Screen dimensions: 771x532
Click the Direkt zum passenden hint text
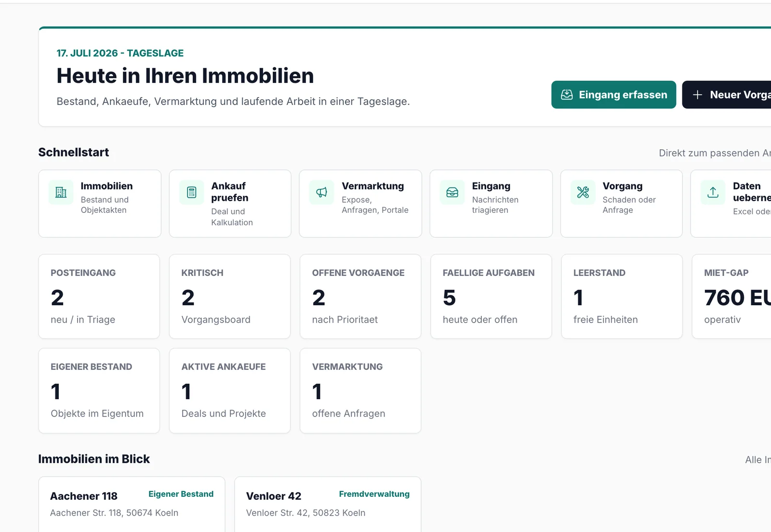[x=715, y=153]
